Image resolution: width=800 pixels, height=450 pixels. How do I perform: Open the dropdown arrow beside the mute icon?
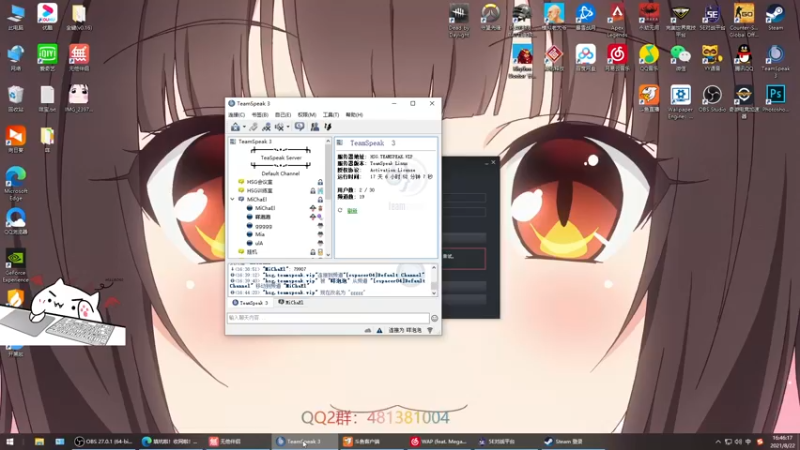point(288,127)
